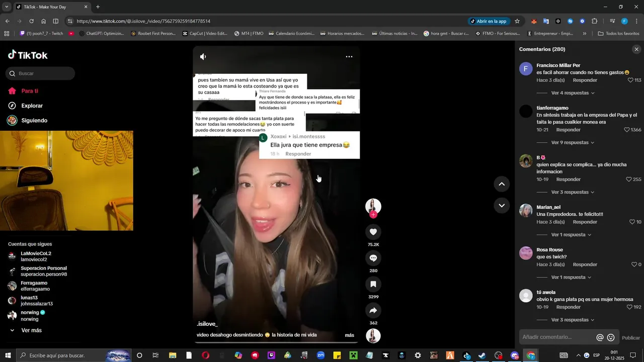Expand 'Ver 3 respuestas' under B's comment
644x362 pixels.
573,192
